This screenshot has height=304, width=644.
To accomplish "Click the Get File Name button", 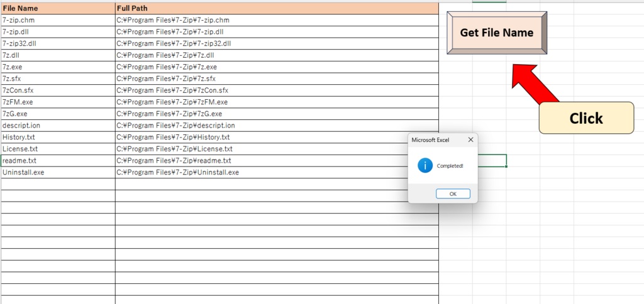I will [497, 33].
